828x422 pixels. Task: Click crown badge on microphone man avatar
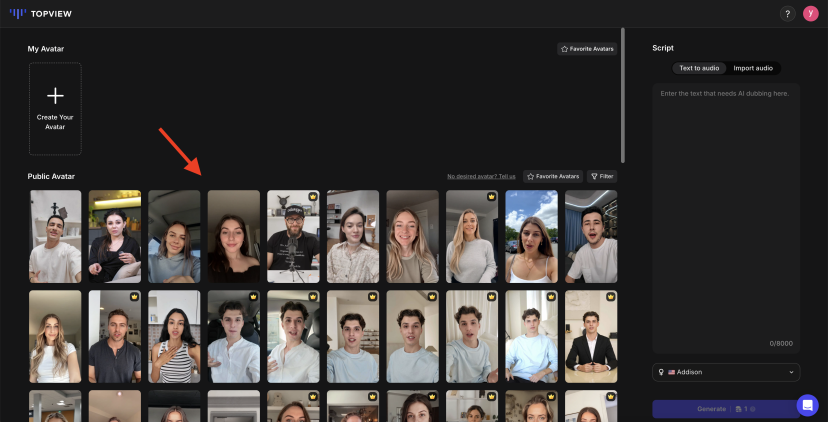(x=313, y=196)
